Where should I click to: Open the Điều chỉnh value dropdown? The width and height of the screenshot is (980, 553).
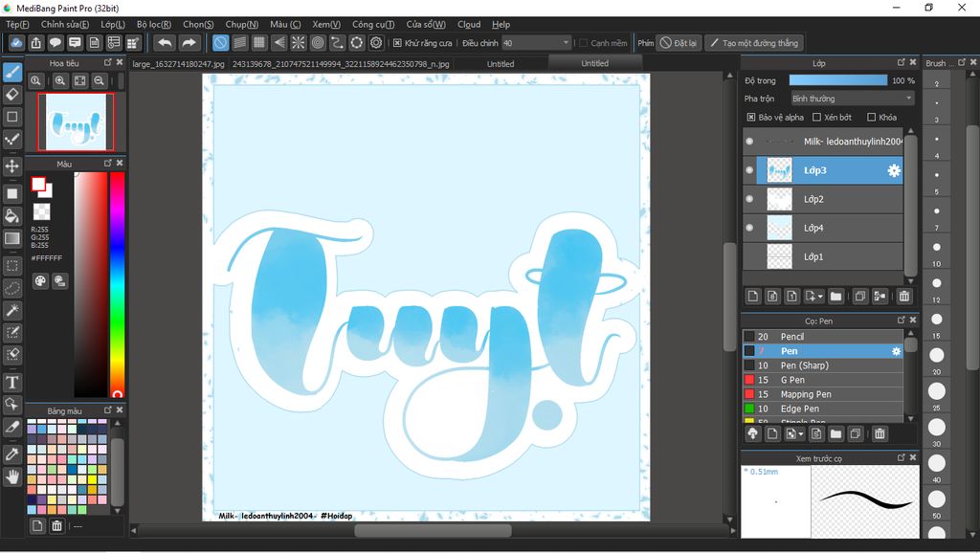536,43
